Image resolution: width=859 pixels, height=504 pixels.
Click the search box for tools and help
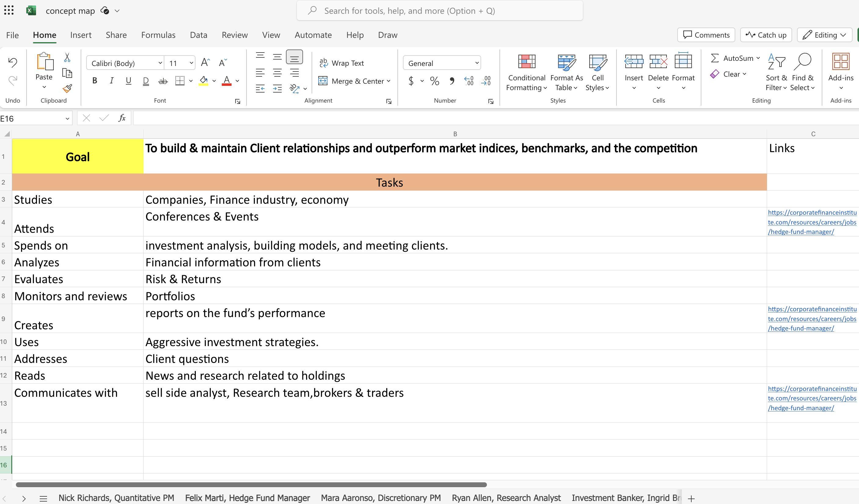pyautogui.click(x=440, y=11)
